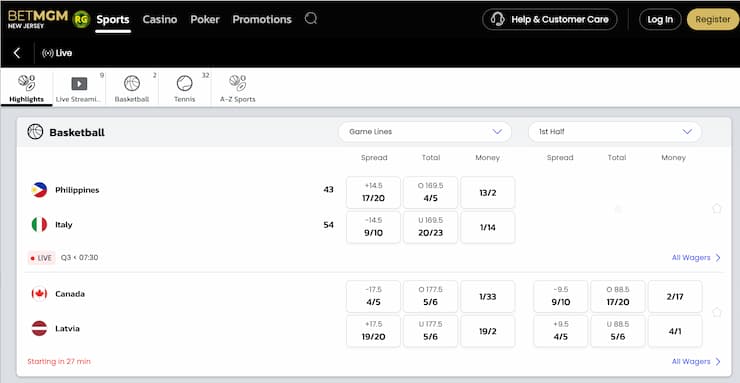Open the Promotions tab
Viewport: 740px width, 383px height.
pos(262,19)
